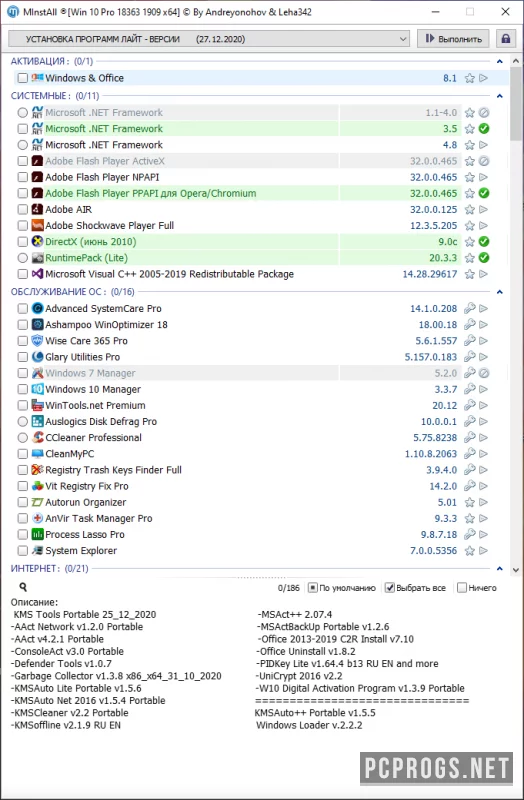Image resolution: width=524 pixels, height=800 pixels.
Task: Click disabled circle icon for Windows 7 Manager
Action: click(x=484, y=373)
